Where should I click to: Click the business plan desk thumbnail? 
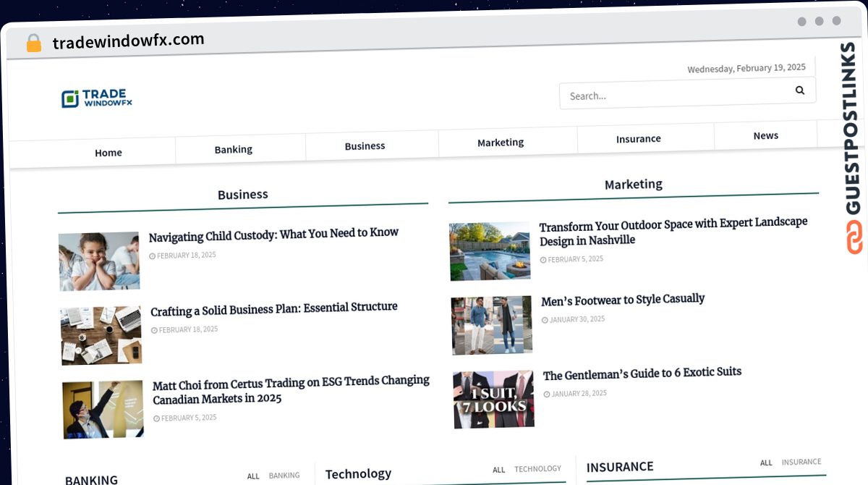pyautogui.click(x=101, y=335)
